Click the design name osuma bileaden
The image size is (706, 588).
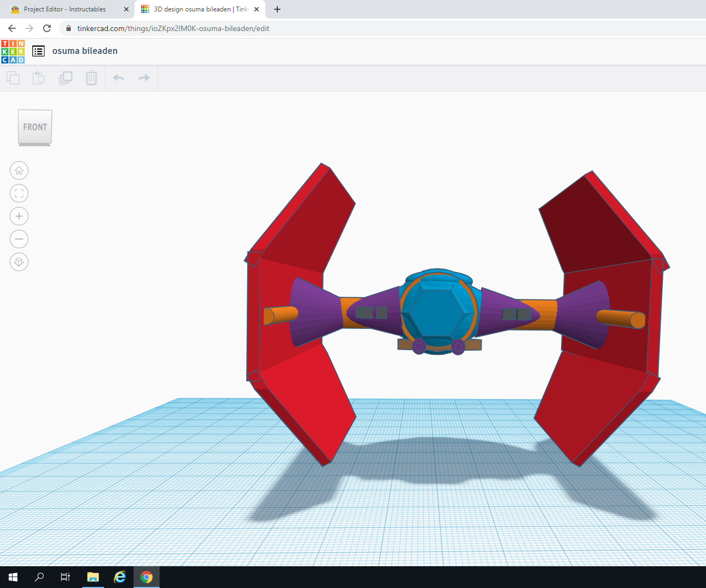85,51
